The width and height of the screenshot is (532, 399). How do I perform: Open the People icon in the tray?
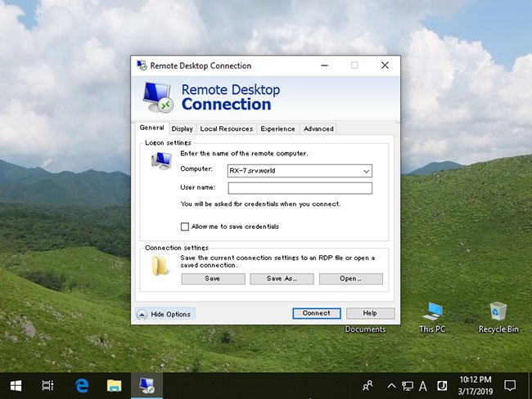(367, 386)
